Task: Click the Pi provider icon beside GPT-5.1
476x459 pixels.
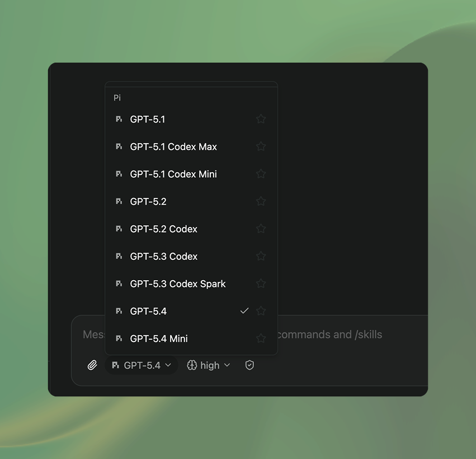Action: (x=119, y=119)
